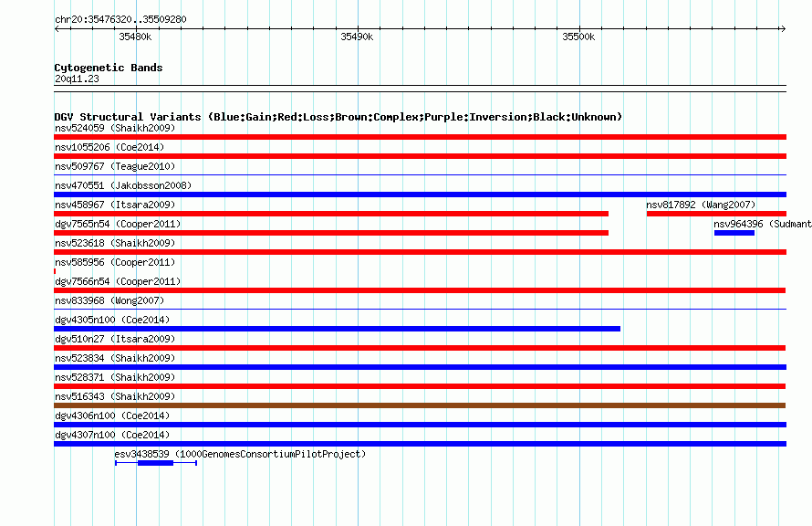This screenshot has width=812, height=526.
Task: Click the blue bar for dgv4305n100
Action: click(x=338, y=329)
